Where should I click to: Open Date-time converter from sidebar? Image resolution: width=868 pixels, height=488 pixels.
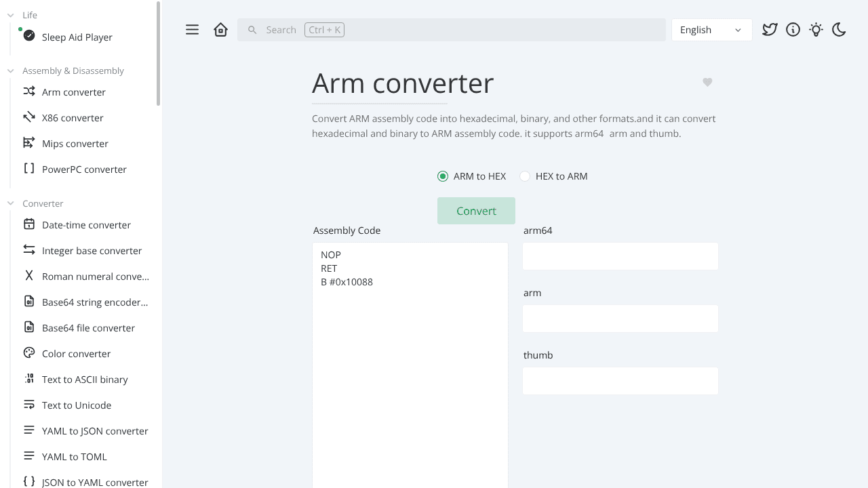86,225
